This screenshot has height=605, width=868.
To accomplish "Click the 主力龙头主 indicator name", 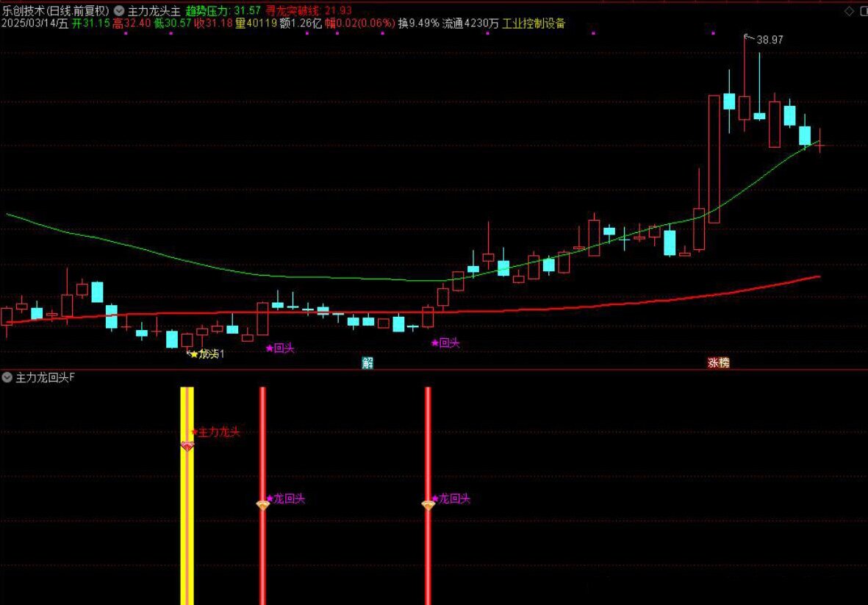I will tap(154, 10).
